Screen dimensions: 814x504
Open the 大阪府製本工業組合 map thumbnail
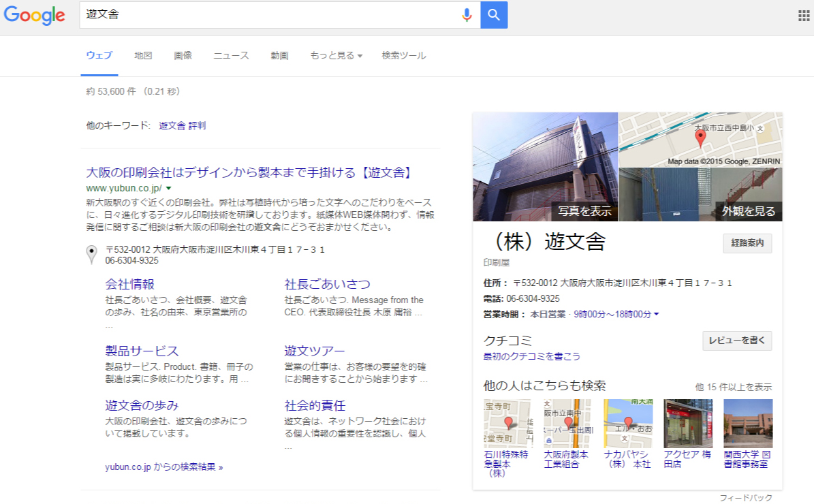[567, 424]
